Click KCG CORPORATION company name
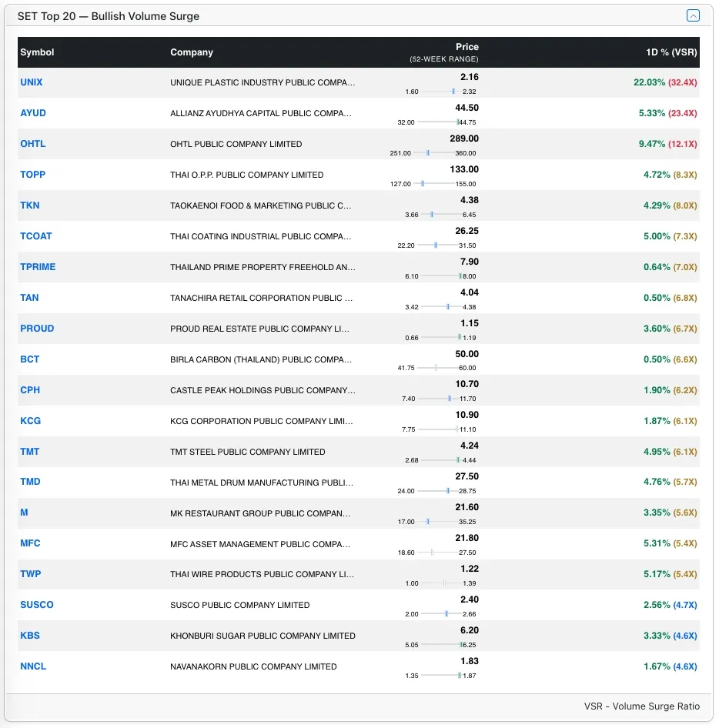 [262, 421]
